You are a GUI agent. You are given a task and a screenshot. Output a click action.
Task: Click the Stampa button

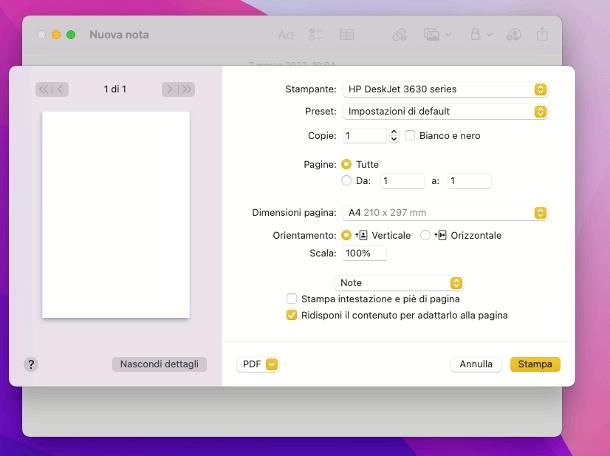coord(535,364)
